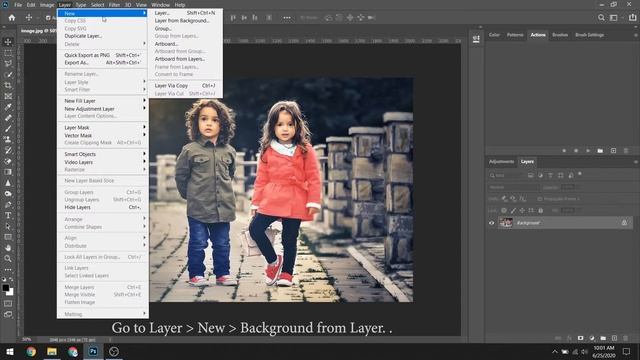This screenshot has width=640, height=360.
Task: Select the Brush tool
Action: [8, 129]
